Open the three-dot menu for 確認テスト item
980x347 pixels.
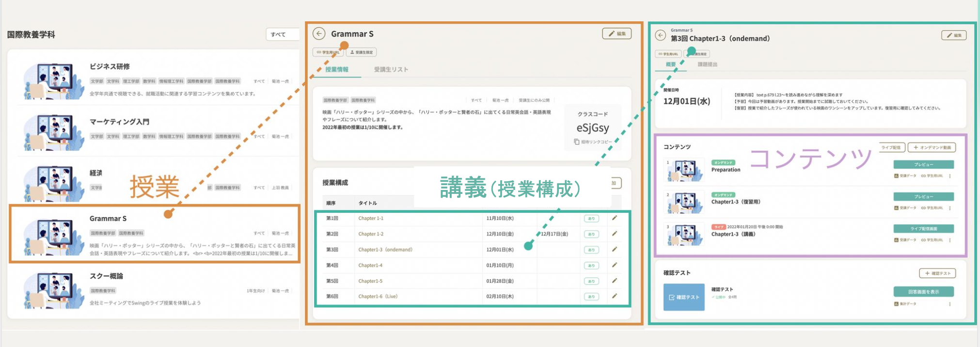(x=950, y=304)
